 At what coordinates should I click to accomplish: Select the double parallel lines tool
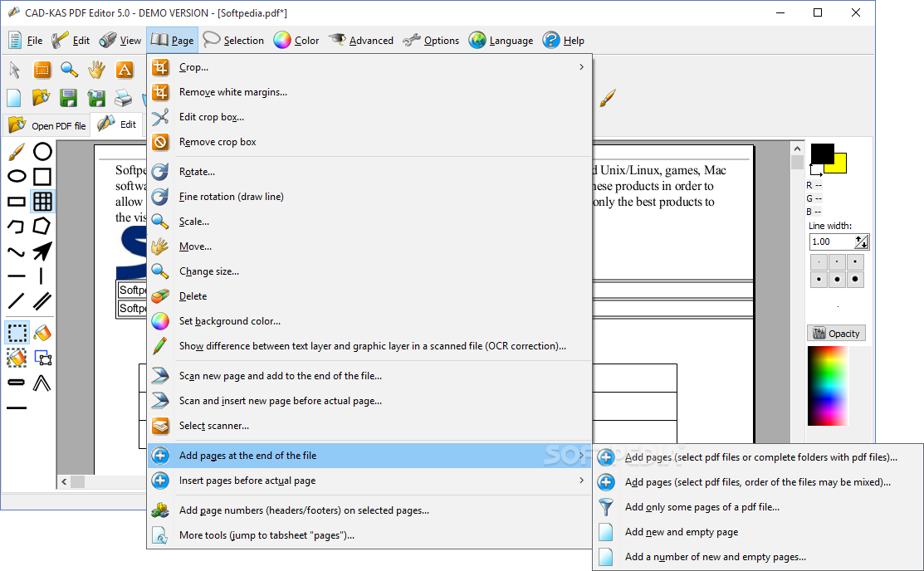42,301
